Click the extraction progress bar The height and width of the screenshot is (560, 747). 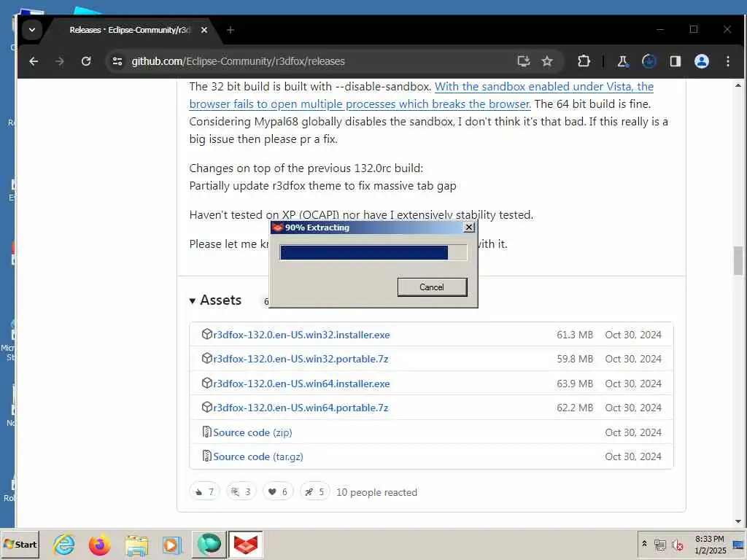point(373,253)
